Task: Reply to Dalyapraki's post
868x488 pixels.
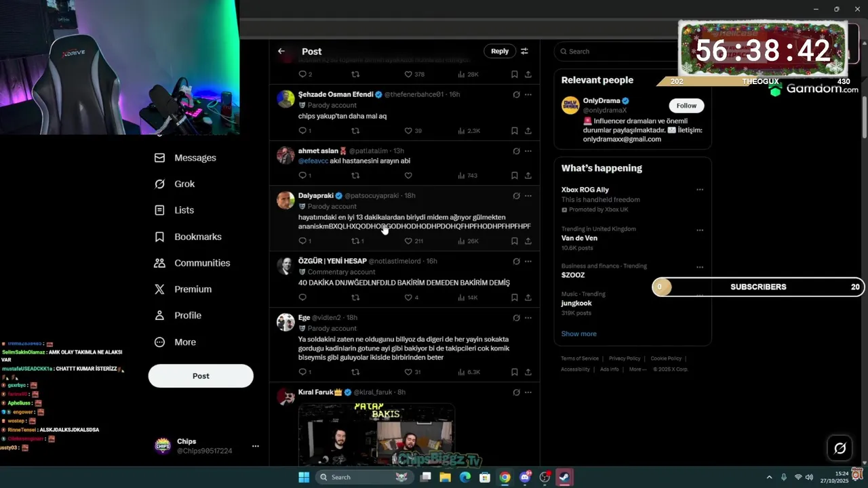Action: coord(302,241)
